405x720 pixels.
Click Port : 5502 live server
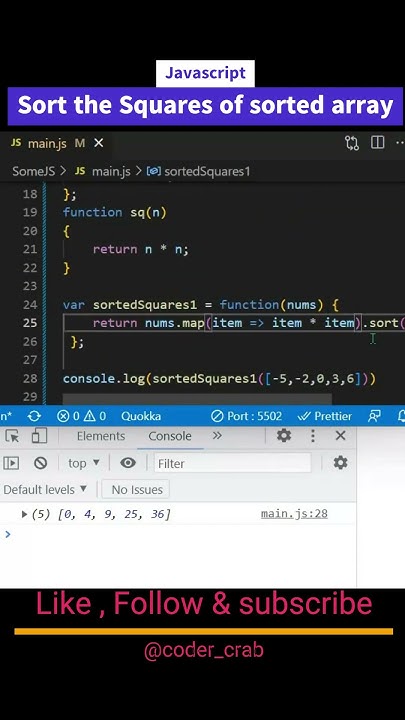246,416
